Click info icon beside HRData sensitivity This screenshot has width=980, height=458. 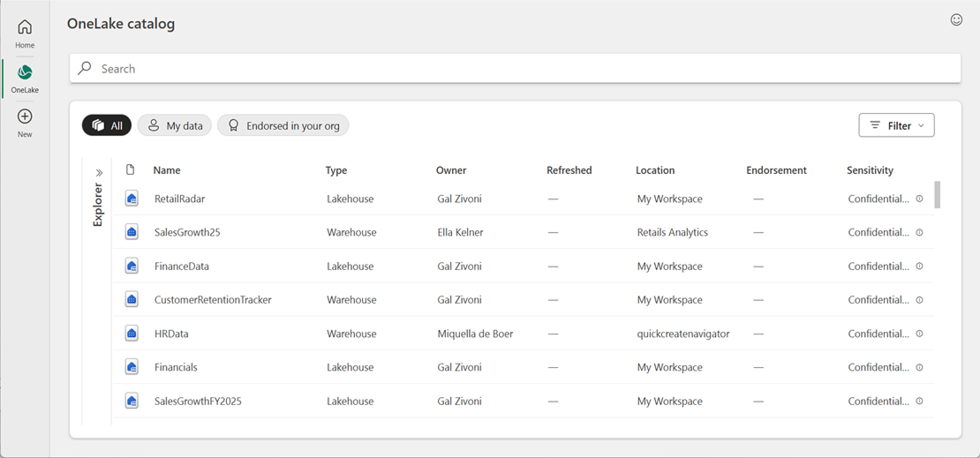(919, 334)
